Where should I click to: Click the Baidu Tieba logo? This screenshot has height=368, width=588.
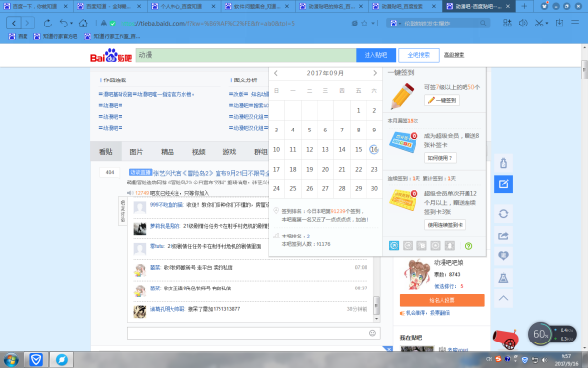point(111,55)
